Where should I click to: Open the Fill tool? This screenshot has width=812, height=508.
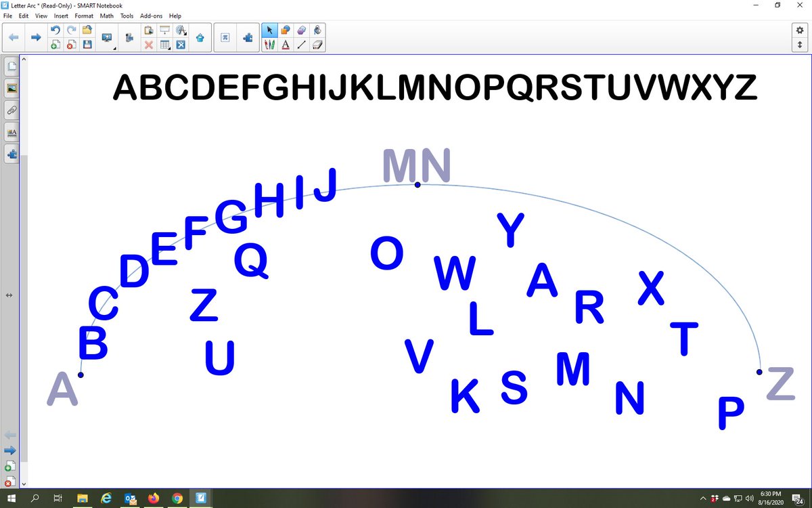tap(318, 30)
